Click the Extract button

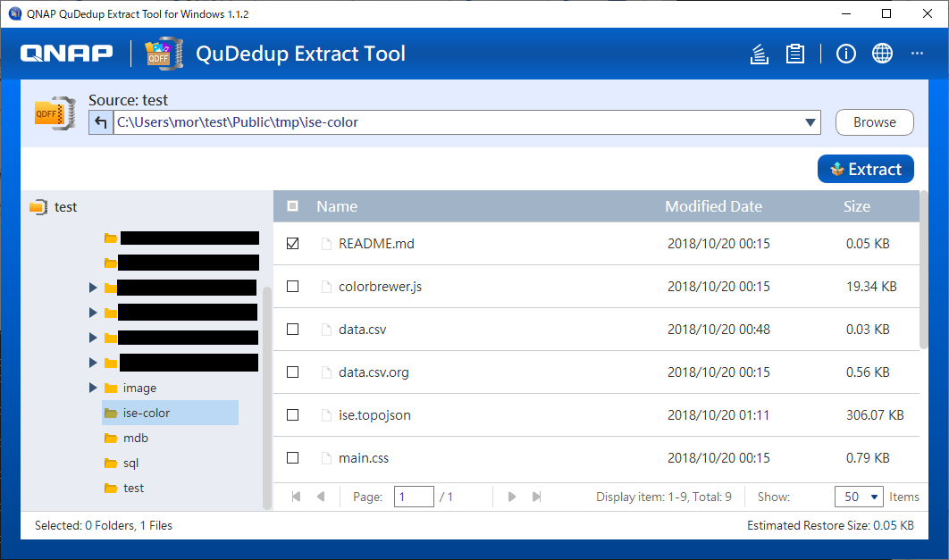(866, 170)
